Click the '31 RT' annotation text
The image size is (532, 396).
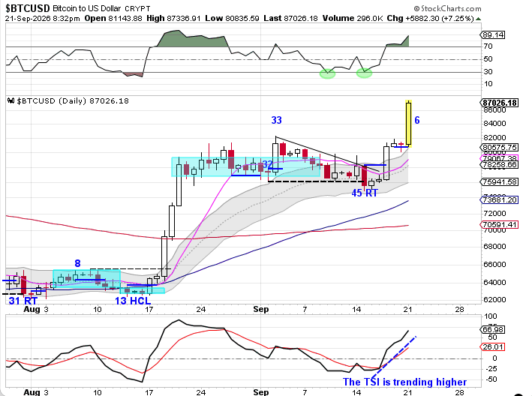23,301
